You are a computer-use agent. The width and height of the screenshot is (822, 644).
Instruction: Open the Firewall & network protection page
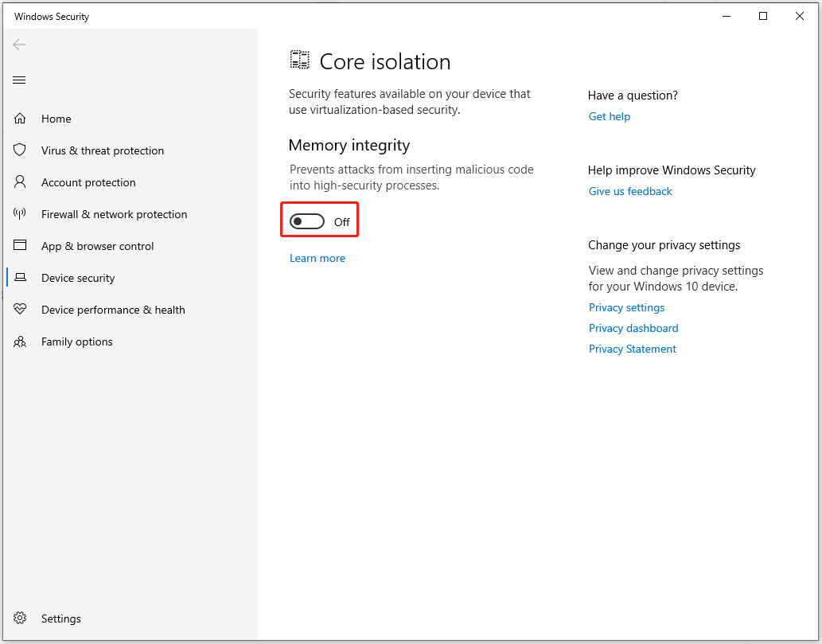click(x=114, y=214)
